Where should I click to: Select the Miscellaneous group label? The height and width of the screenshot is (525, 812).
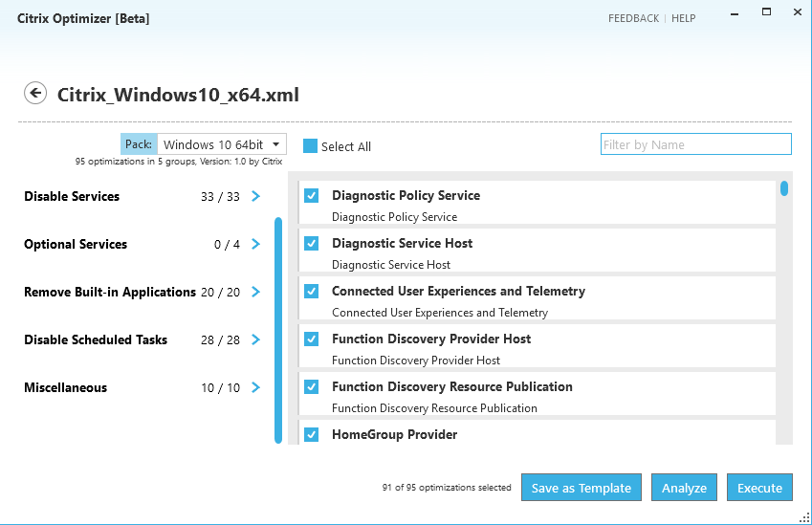(x=66, y=388)
